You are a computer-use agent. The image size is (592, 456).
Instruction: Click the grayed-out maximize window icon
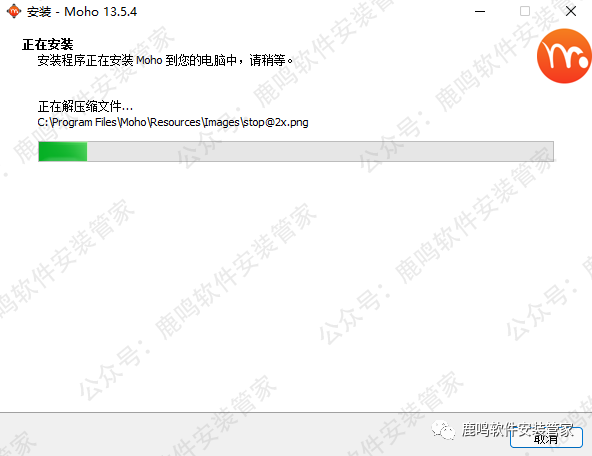point(525,11)
